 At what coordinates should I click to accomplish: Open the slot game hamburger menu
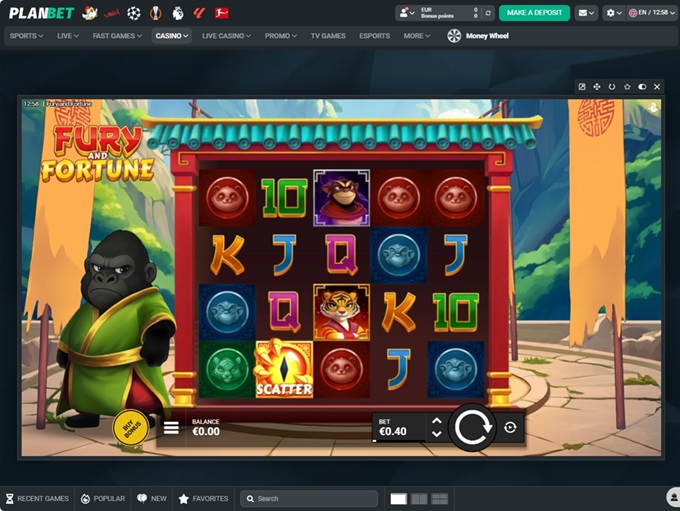171,428
